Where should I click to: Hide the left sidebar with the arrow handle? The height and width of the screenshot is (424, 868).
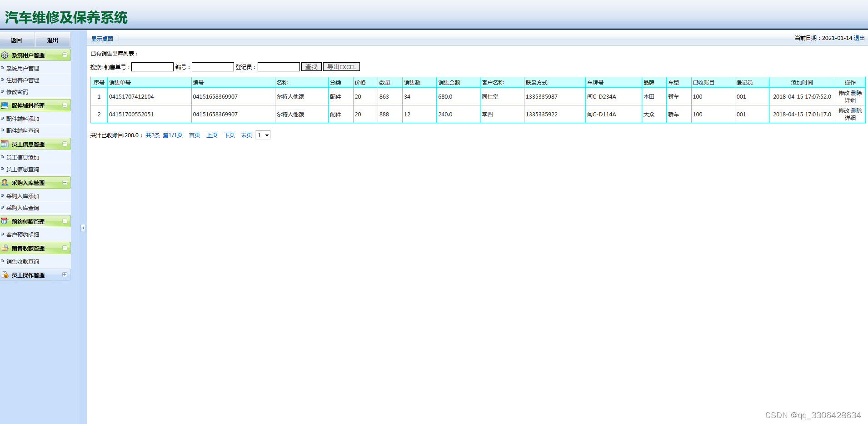point(83,228)
